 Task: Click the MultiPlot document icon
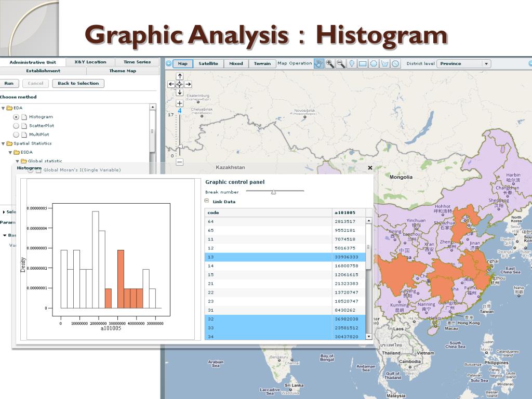(x=24, y=135)
